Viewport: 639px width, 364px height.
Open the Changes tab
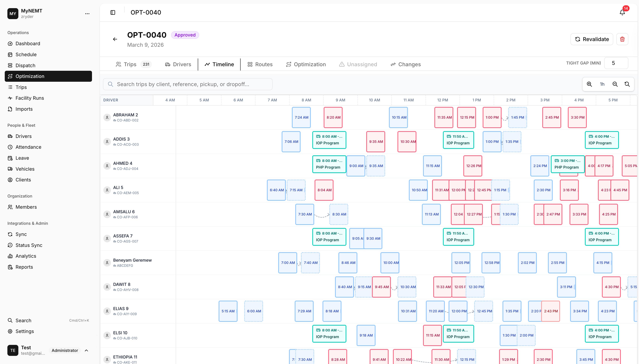pyautogui.click(x=405, y=64)
